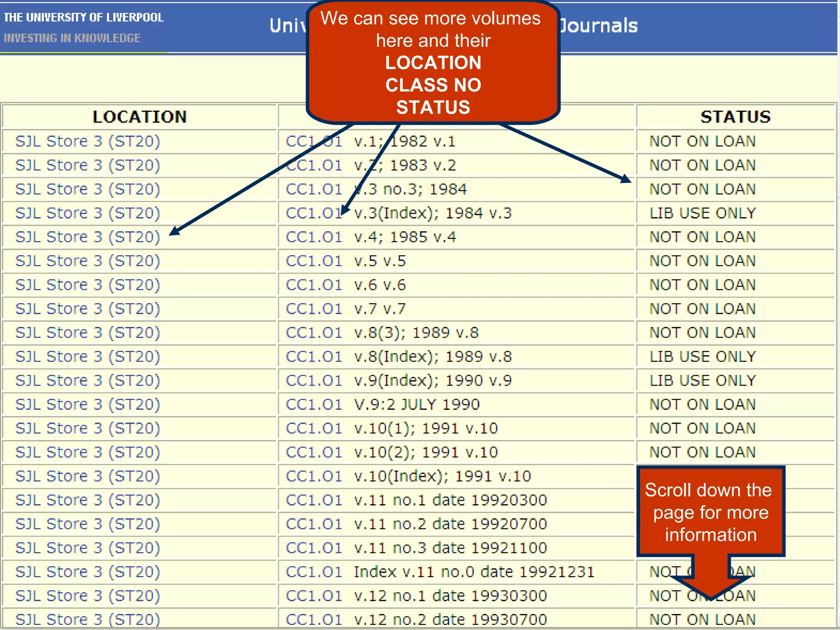Click CC1.O1 class number in v.11 no.2 row

(x=314, y=524)
